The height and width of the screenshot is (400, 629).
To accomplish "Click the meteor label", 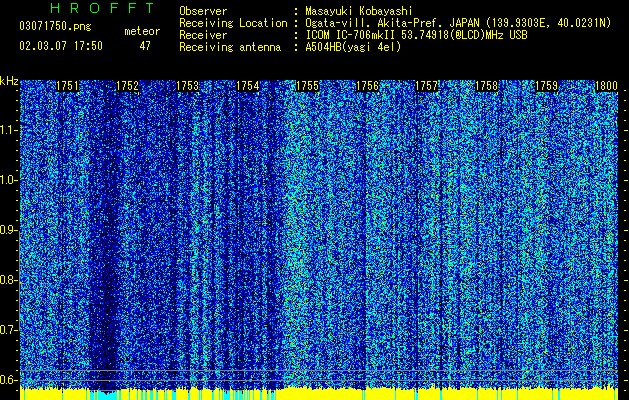I will [142, 31].
